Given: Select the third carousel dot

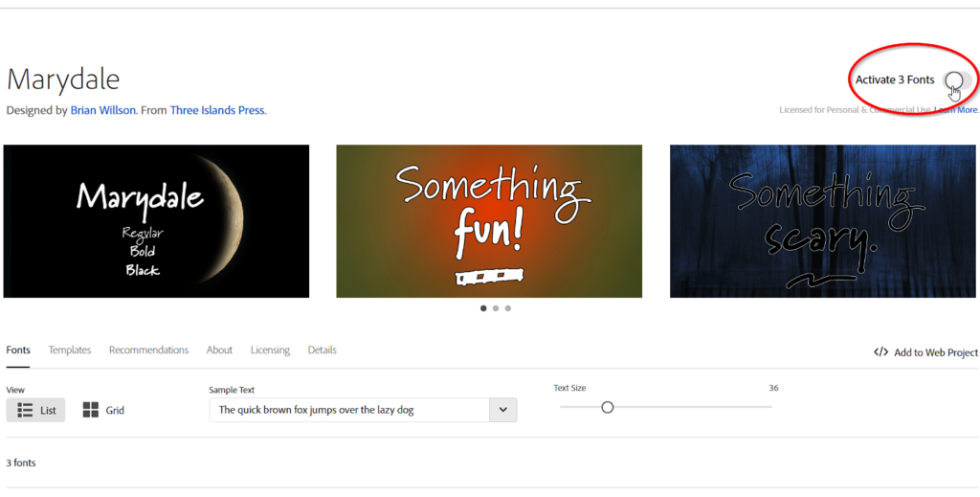Looking at the screenshot, I should [507, 308].
